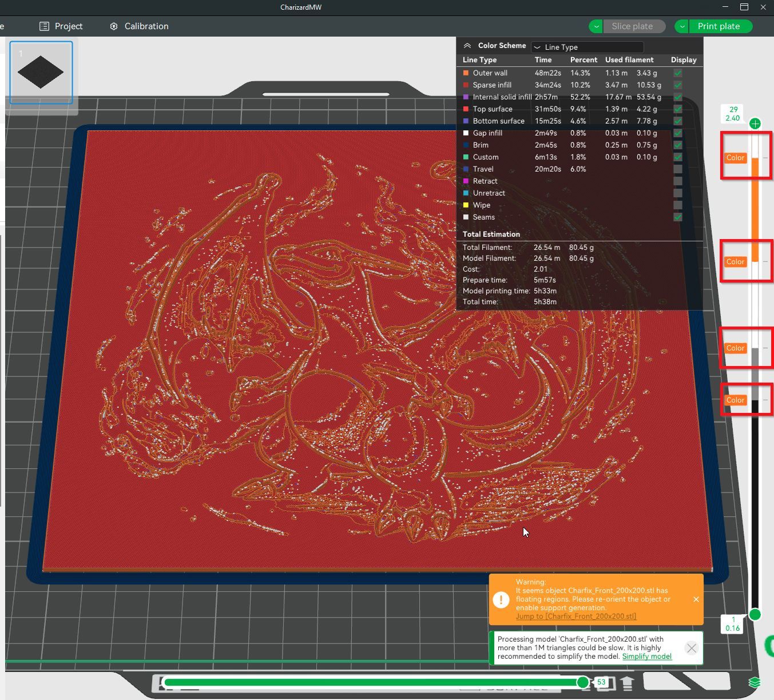The height and width of the screenshot is (700, 774).
Task: Toggle the Seams display checkbox
Action: coord(678,217)
